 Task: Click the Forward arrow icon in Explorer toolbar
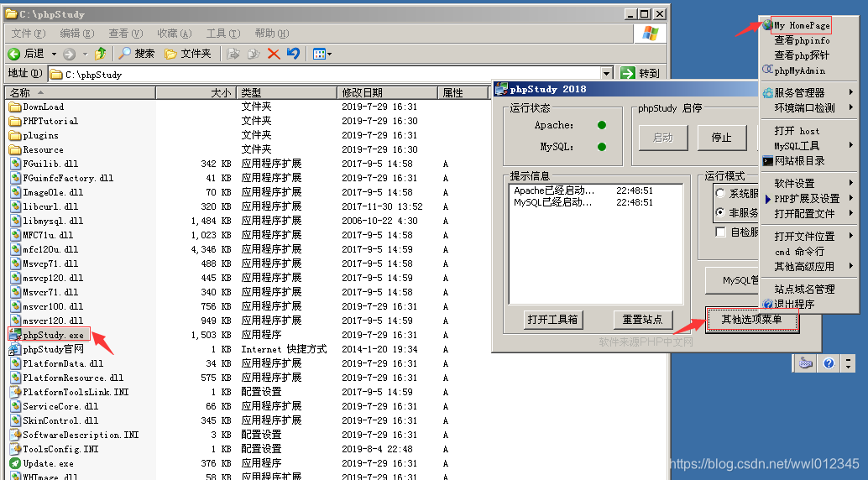pyautogui.click(x=69, y=54)
